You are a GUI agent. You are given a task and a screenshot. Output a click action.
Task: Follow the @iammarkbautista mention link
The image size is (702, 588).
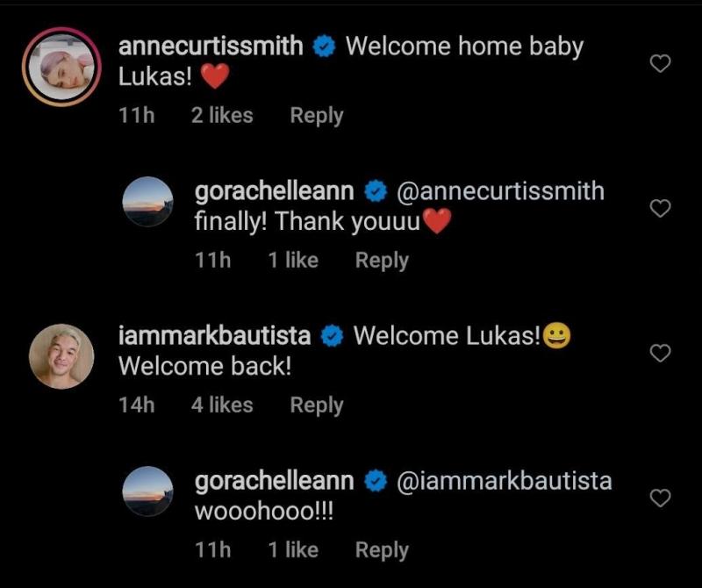coord(504,481)
